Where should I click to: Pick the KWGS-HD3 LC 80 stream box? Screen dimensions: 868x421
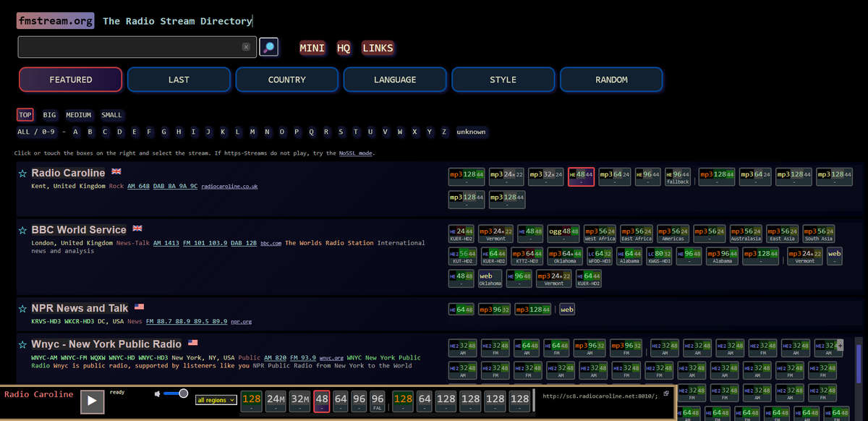(659, 256)
